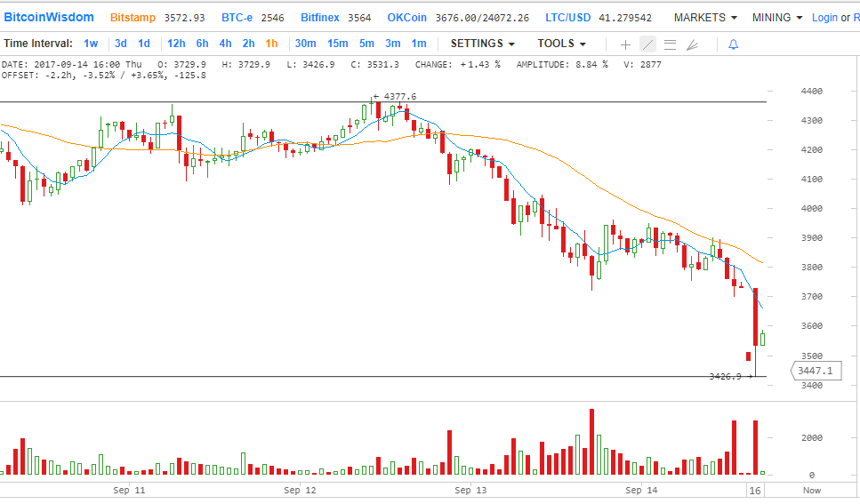Expand the TOOLS dropdown menu

point(561,44)
